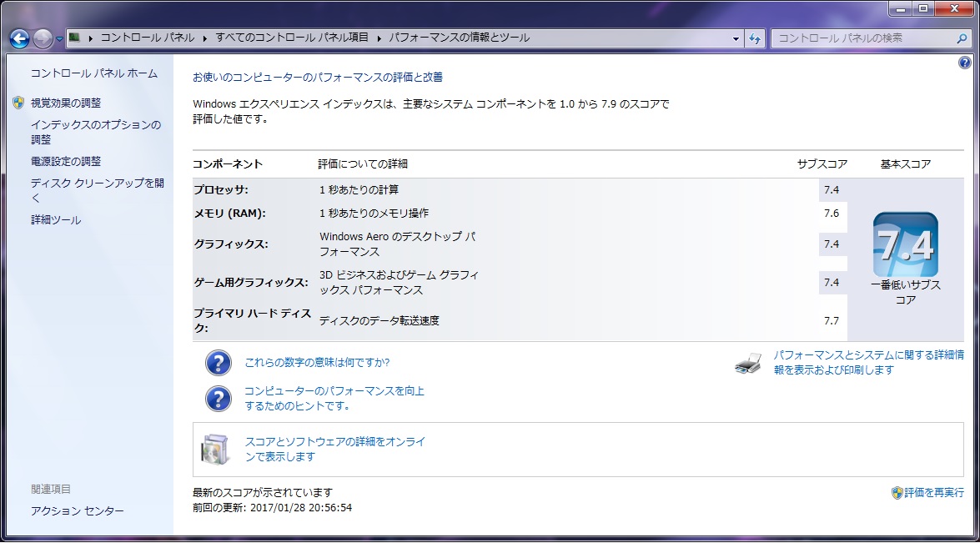Screen dimensions: 980x543
Task: Click the 最新のスコアが示されています status text
Action: tap(263, 493)
